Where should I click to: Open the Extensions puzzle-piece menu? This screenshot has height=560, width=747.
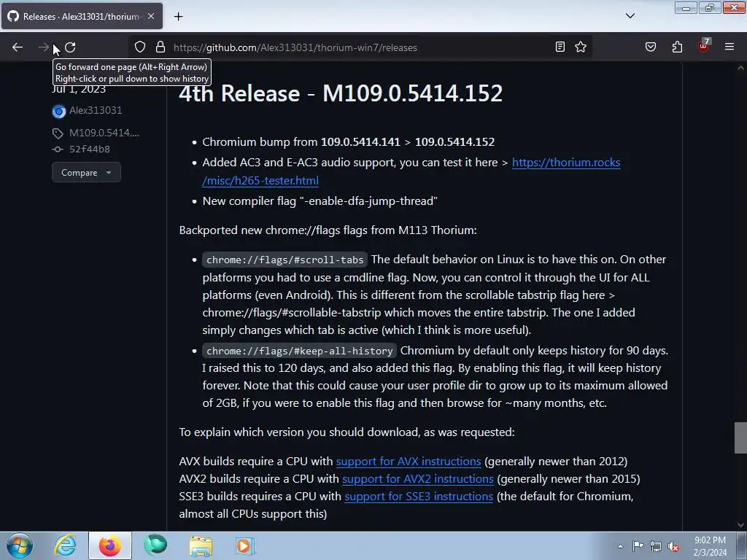click(677, 47)
